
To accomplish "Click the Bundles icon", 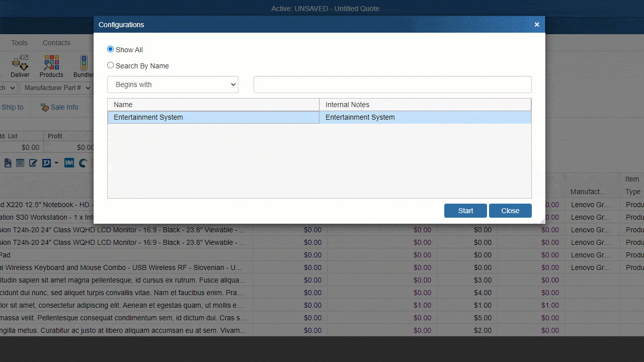I will click(83, 66).
